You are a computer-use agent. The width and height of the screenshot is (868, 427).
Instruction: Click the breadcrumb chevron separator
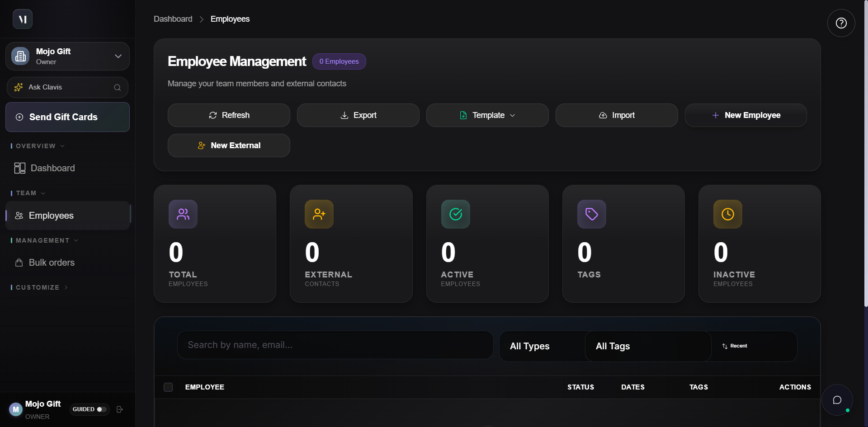point(202,19)
